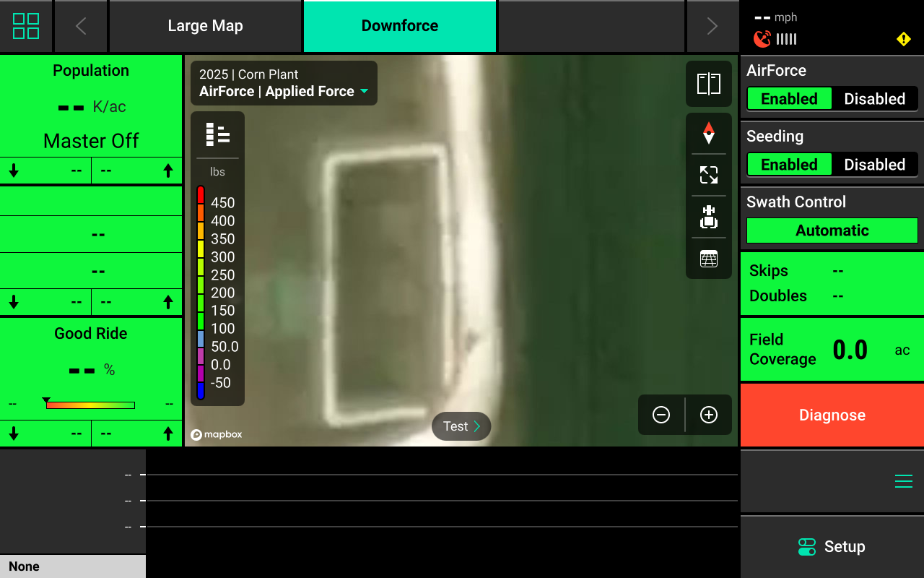Viewport: 924px width, 578px height.
Task: Zoom out the map with minus icon
Action: pyautogui.click(x=661, y=415)
